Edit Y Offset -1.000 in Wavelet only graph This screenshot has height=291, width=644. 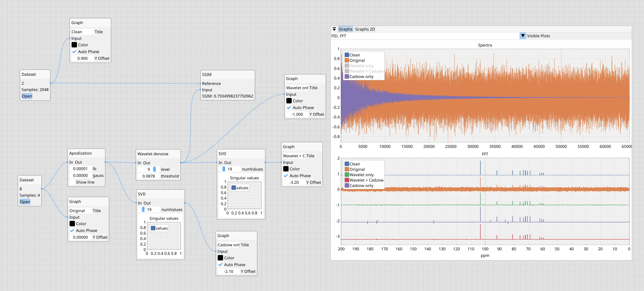point(297,114)
